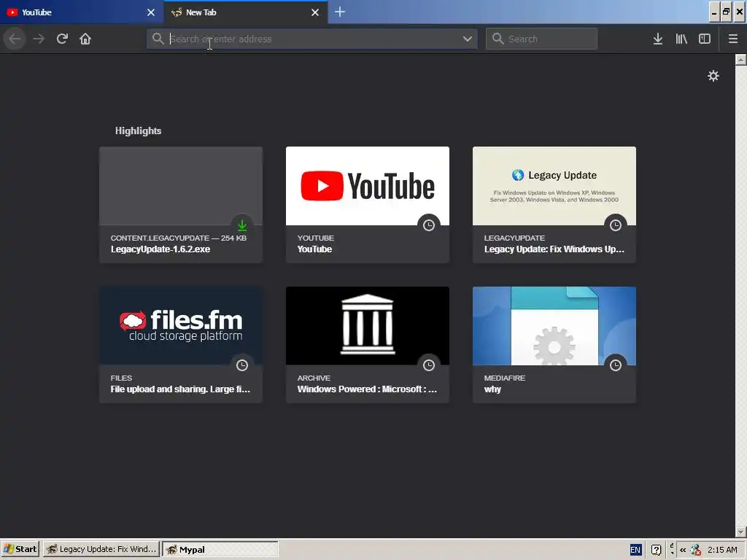747x560 pixels.
Task: Go forward using the forward arrow
Action: 39,39
